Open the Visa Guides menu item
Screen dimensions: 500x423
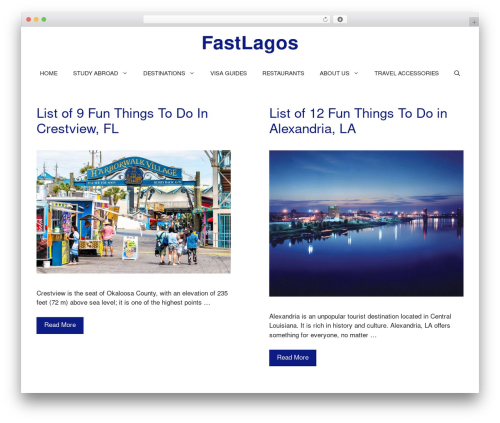228,73
